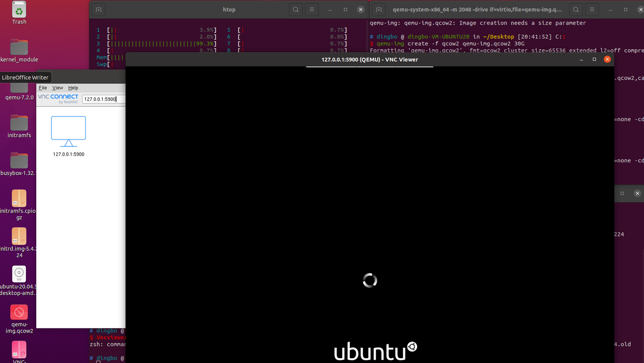Open the Trash

pos(19,9)
